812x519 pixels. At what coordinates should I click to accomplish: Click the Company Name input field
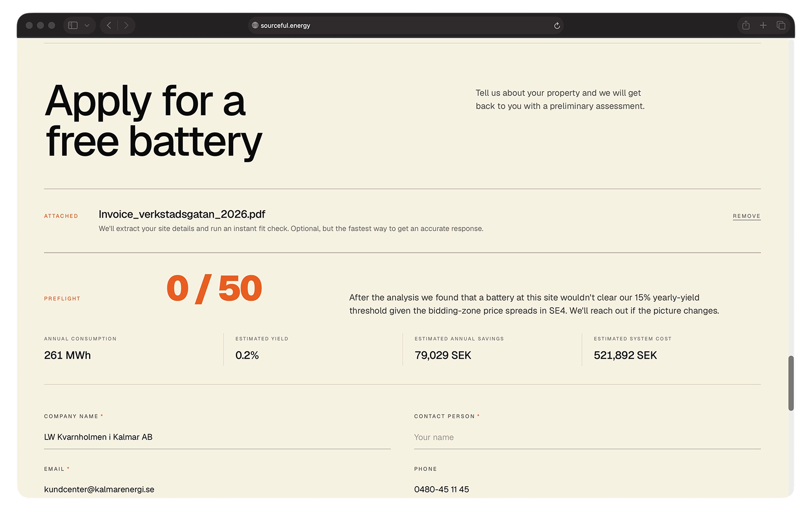pos(217,437)
